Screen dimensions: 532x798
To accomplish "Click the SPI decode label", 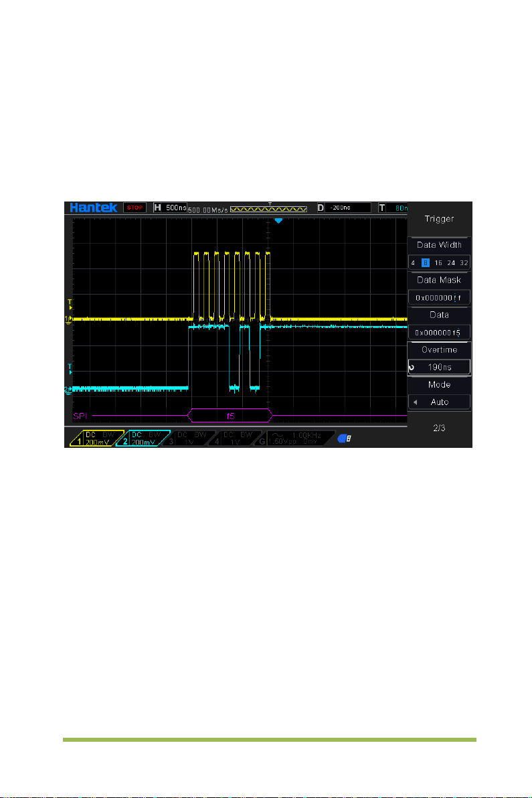I will coord(80,416).
